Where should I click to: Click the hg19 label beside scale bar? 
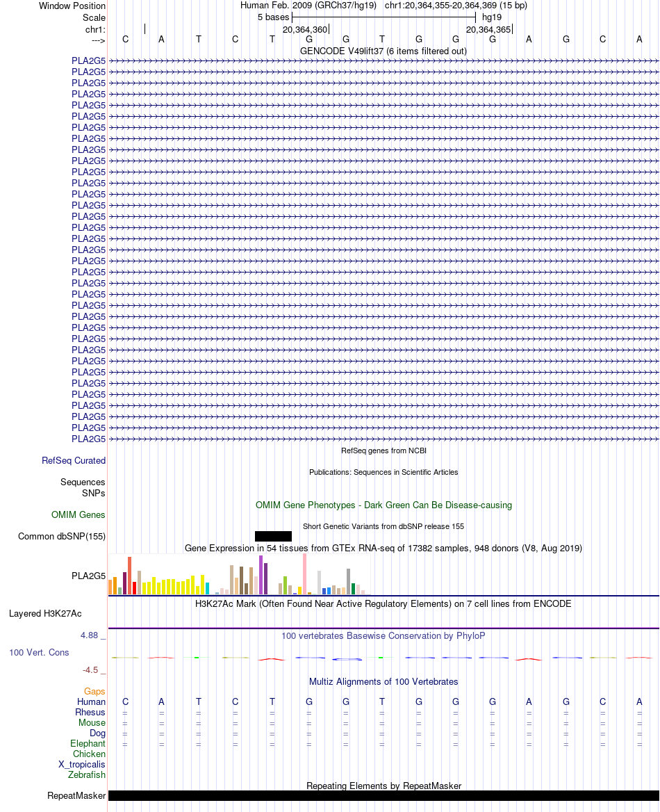tap(492, 17)
